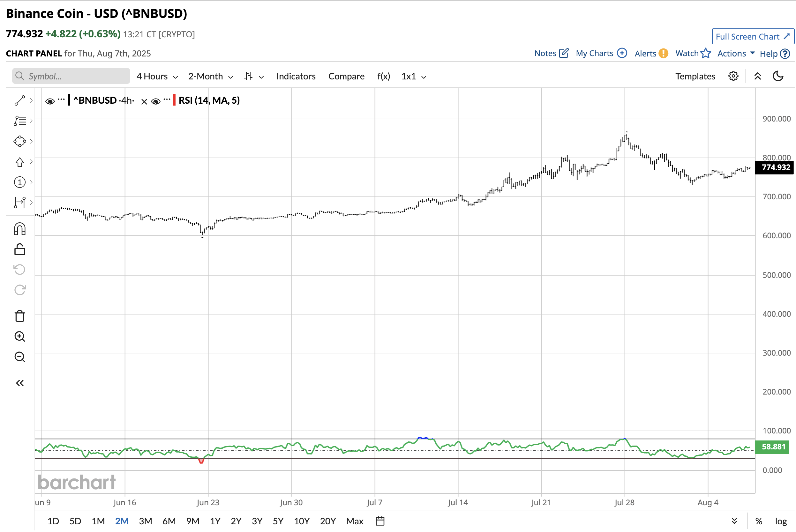The image size is (796, 532).
Task: Collapse the drawing tools sidebar
Action: (x=20, y=383)
